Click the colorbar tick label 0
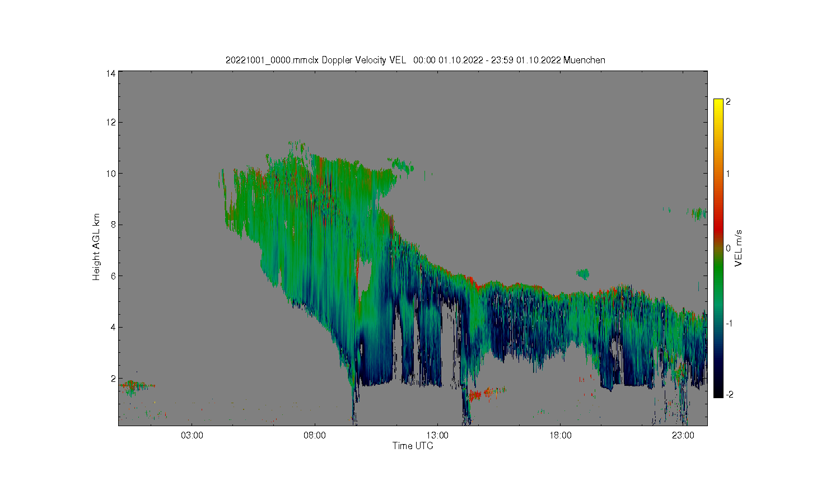The image size is (840, 504). (728, 248)
